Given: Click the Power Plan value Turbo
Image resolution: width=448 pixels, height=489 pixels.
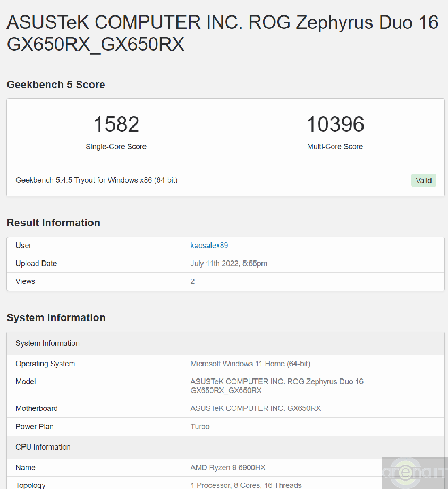Looking at the screenshot, I should (200, 427).
